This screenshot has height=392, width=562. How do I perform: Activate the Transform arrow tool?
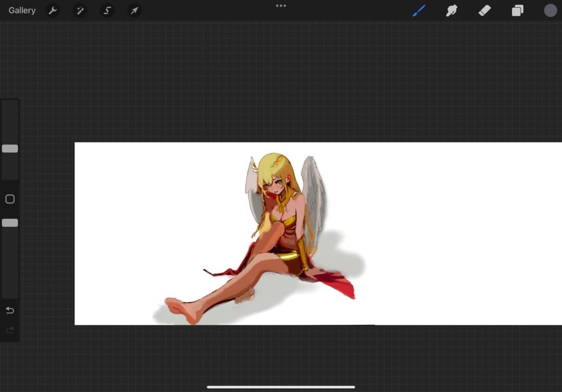coord(134,10)
